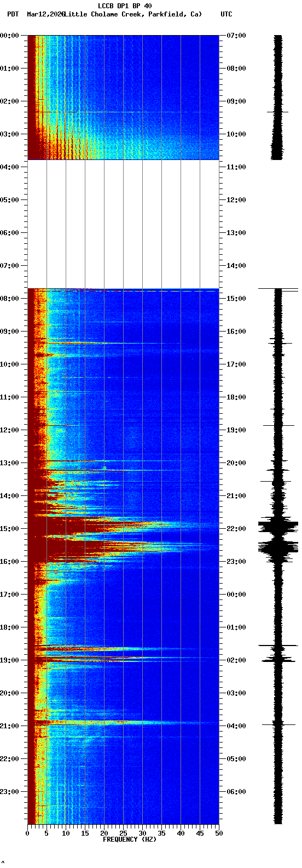The height and width of the screenshot is (868, 302).
Task: Click the 'UTC' timezone label
Action: (226, 14)
